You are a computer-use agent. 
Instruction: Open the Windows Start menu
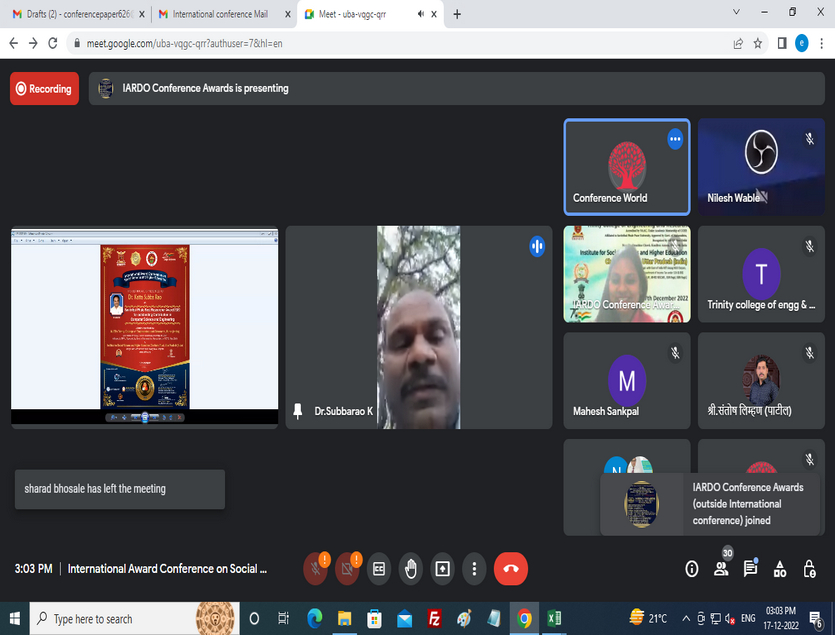[x=14, y=618]
